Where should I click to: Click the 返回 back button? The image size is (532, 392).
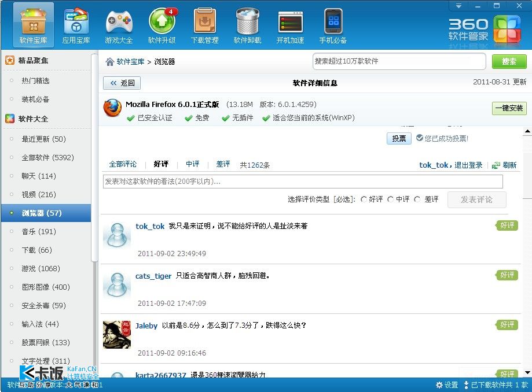point(122,83)
